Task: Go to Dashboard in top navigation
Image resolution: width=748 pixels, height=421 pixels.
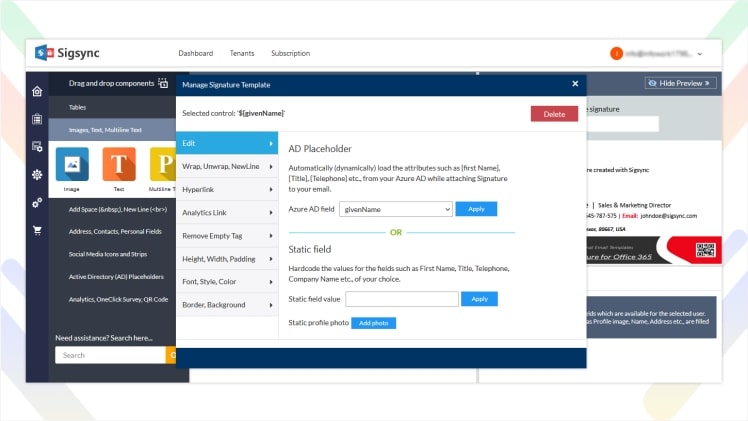Action: [196, 53]
